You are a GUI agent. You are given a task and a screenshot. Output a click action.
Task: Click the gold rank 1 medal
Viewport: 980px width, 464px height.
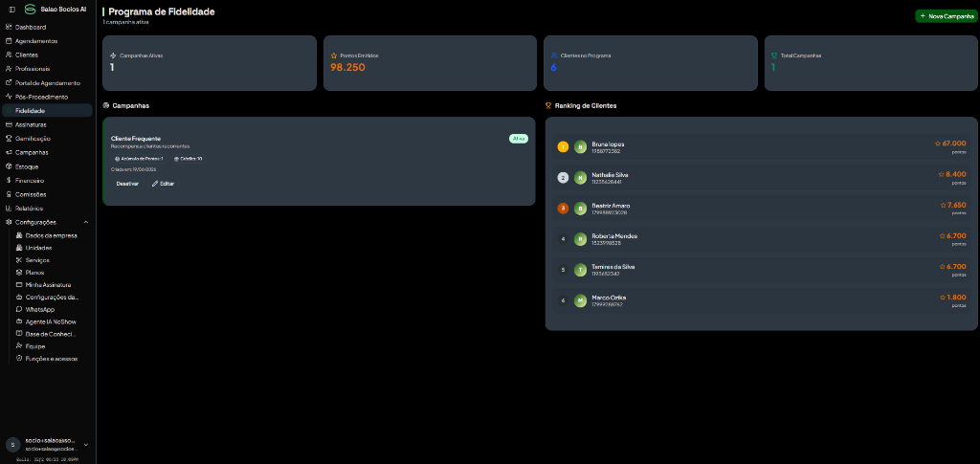point(563,147)
